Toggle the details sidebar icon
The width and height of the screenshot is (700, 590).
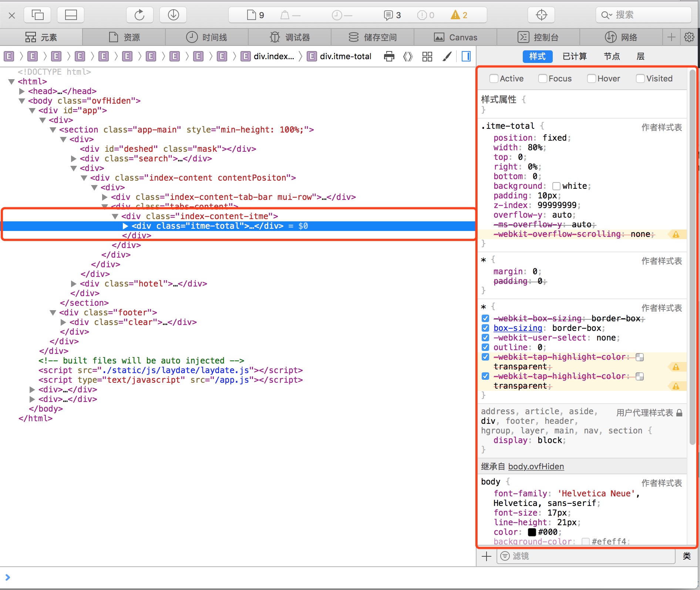click(466, 57)
